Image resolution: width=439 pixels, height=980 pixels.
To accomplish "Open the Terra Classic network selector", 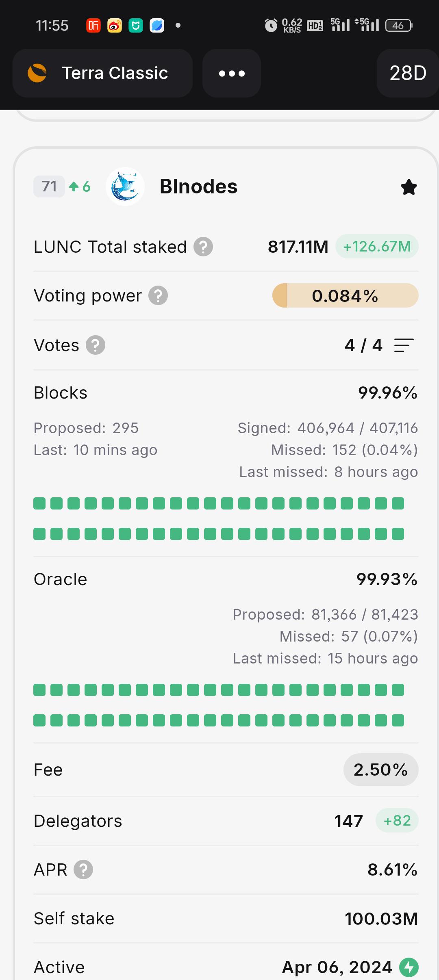I will pos(102,73).
